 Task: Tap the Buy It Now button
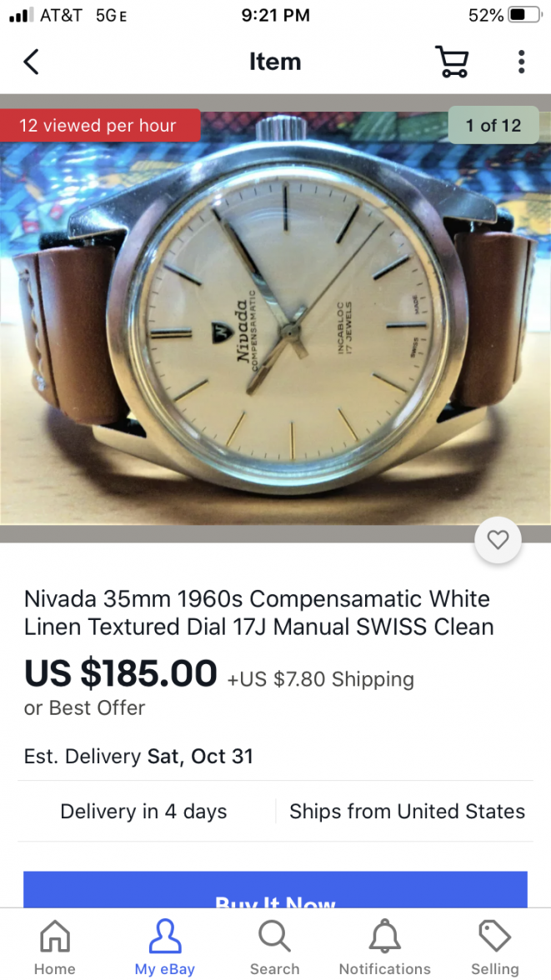(275, 889)
